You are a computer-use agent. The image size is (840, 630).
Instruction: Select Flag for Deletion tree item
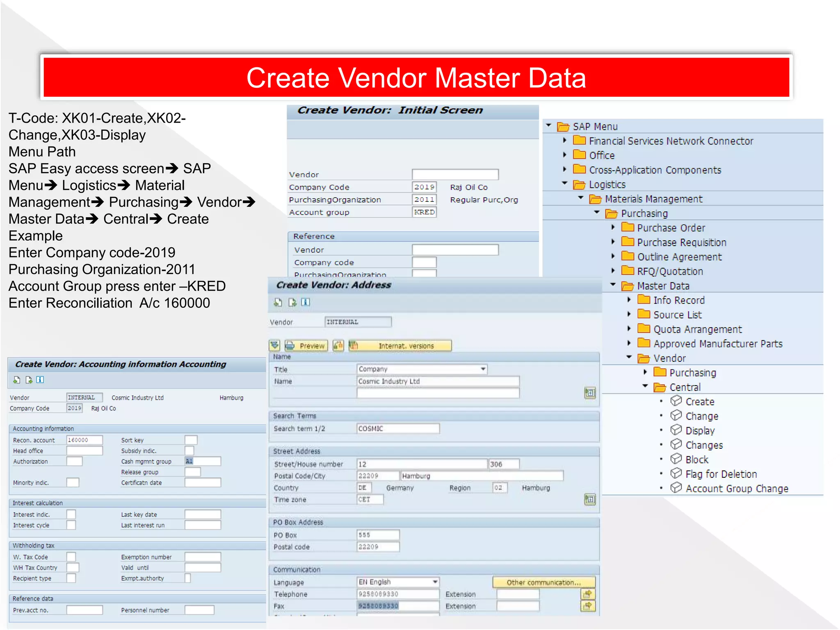coord(721,474)
